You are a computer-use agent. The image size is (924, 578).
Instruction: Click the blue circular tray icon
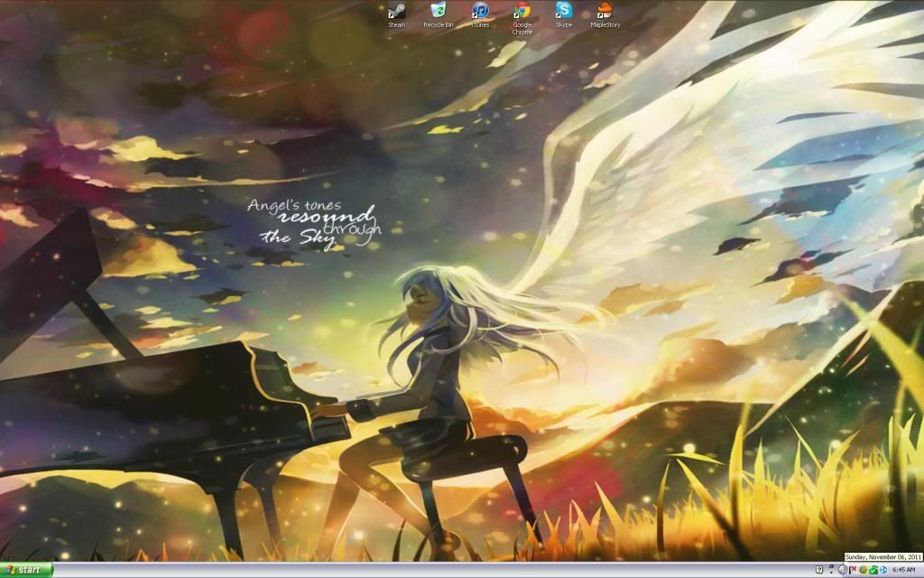tap(882, 570)
